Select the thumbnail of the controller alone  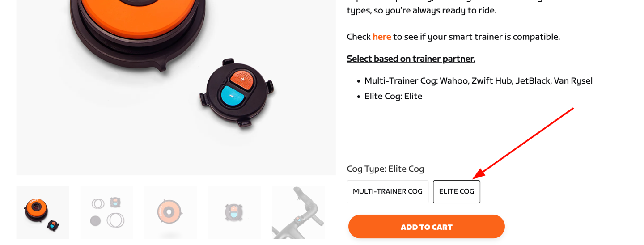point(234,212)
